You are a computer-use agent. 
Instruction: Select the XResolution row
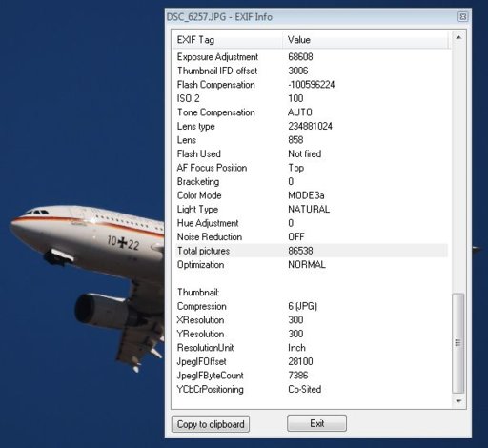(312, 320)
